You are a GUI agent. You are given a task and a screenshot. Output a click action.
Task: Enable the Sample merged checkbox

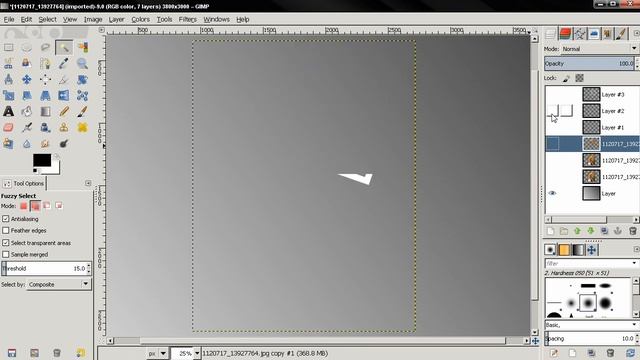6,254
